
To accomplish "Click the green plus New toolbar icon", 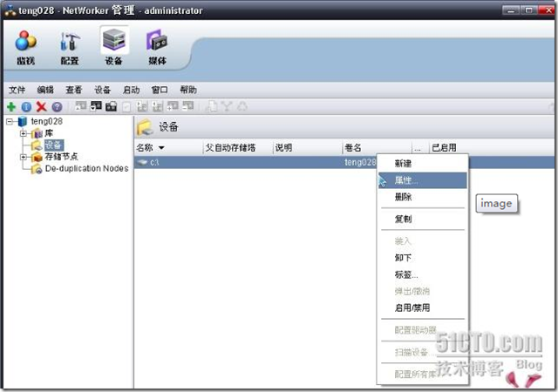I will pos(11,106).
